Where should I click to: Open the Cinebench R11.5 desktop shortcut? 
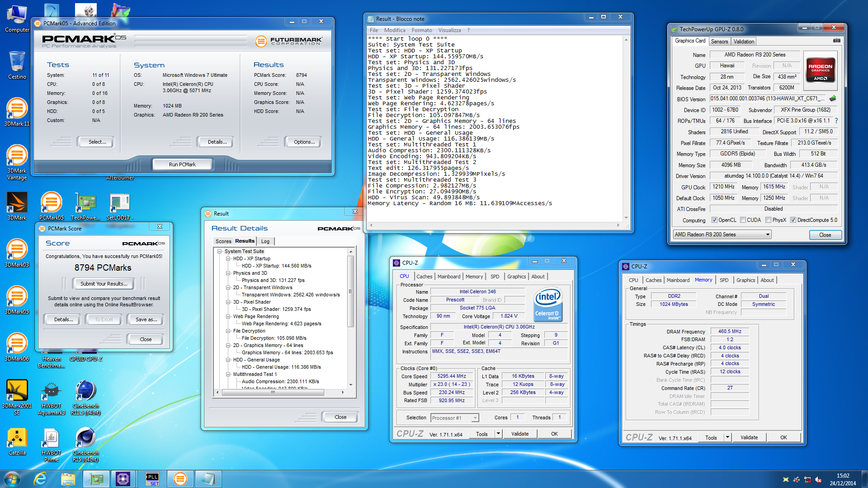tap(85, 397)
